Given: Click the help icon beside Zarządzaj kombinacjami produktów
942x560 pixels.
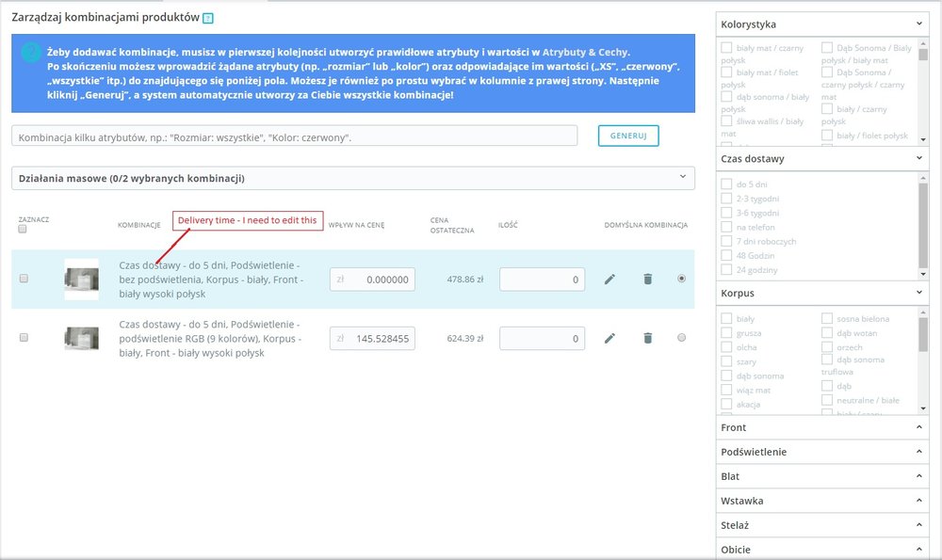Looking at the screenshot, I should [208, 18].
